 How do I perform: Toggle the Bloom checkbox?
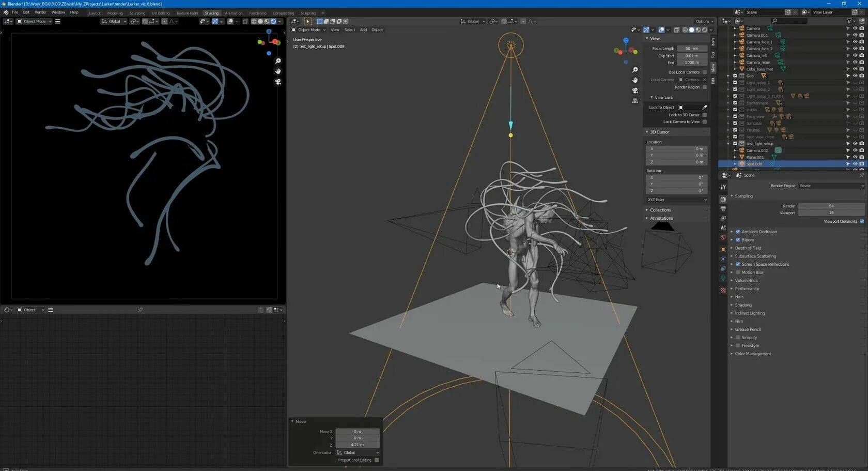[x=738, y=240]
